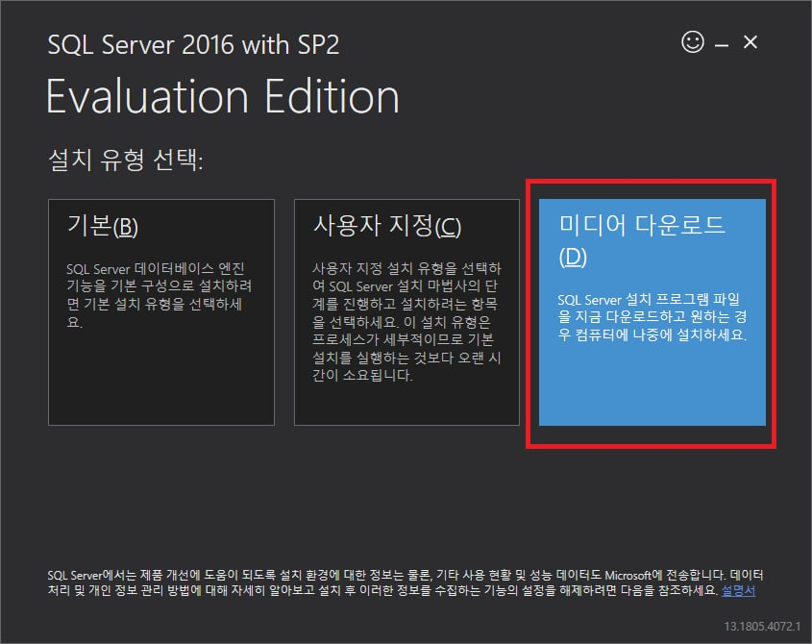Open the 설명서 privacy statement link

(738, 590)
